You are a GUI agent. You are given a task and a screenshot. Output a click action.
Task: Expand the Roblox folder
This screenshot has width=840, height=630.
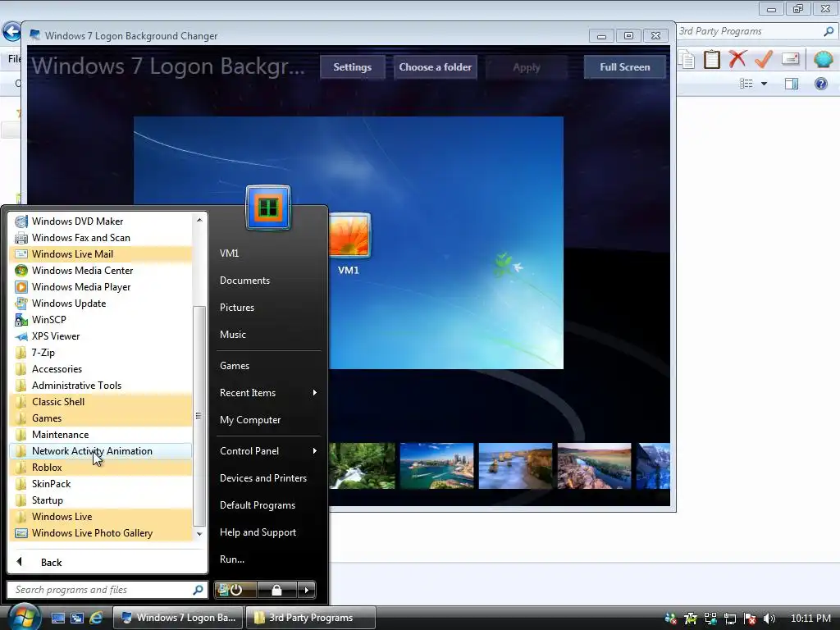point(100,468)
